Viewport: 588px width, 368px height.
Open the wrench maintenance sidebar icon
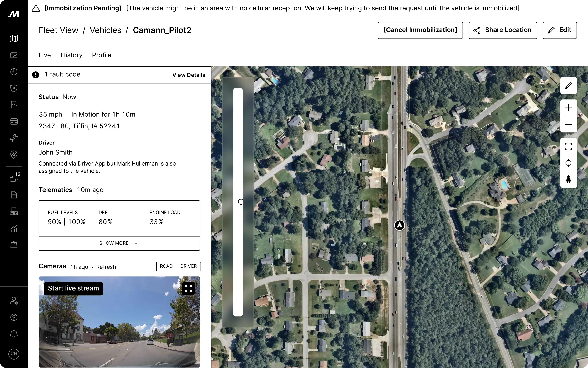[14, 138]
